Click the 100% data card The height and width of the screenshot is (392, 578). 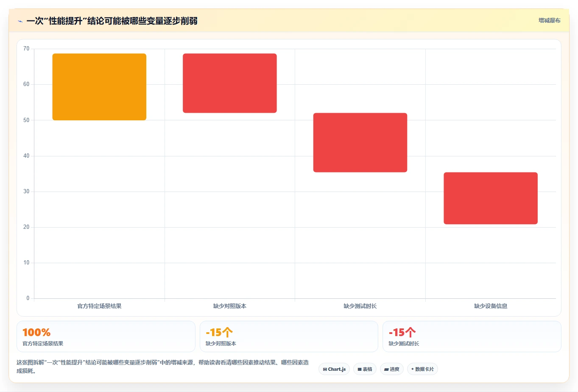click(x=106, y=336)
